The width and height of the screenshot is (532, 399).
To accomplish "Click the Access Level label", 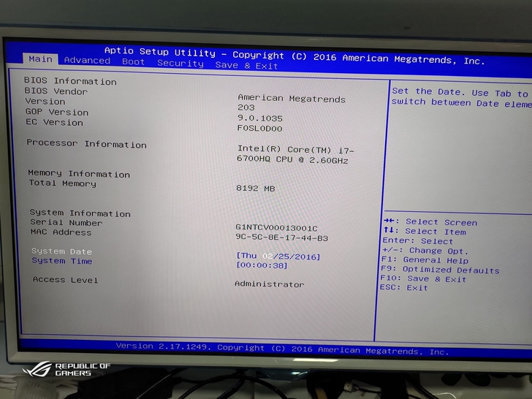I will [x=65, y=280].
